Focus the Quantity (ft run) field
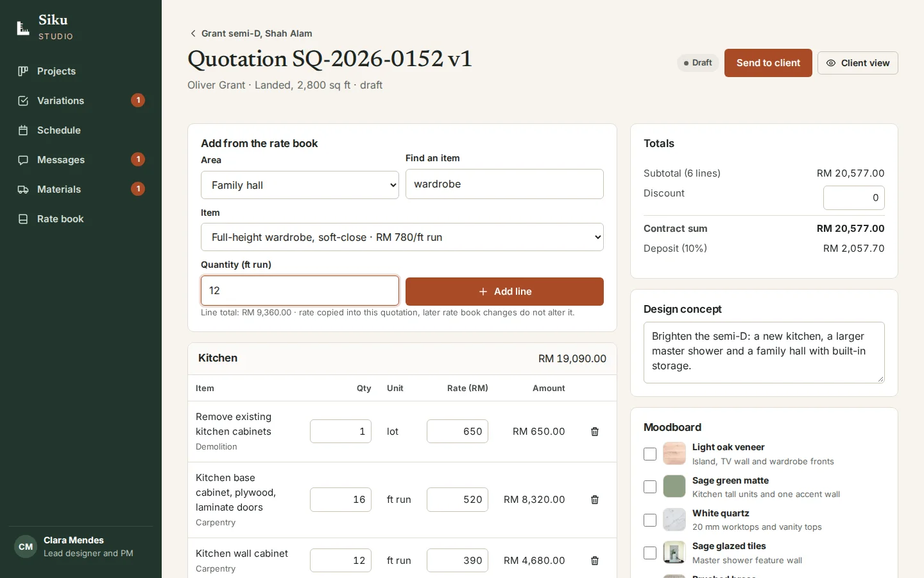Image resolution: width=924 pixels, height=578 pixels. 300,291
